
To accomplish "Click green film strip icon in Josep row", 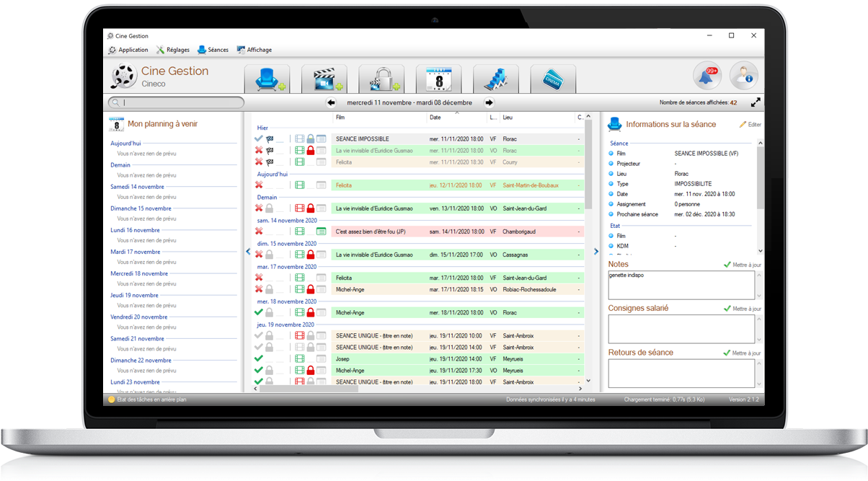I will tap(300, 358).
